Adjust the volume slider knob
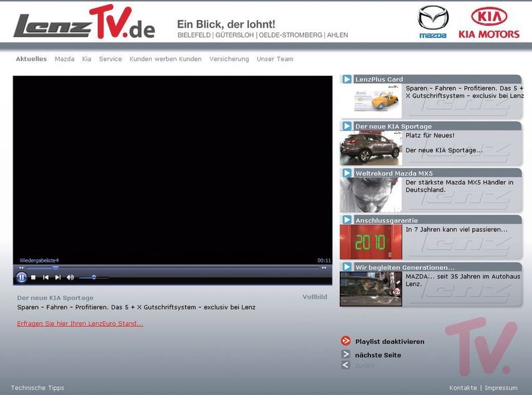 (x=94, y=277)
